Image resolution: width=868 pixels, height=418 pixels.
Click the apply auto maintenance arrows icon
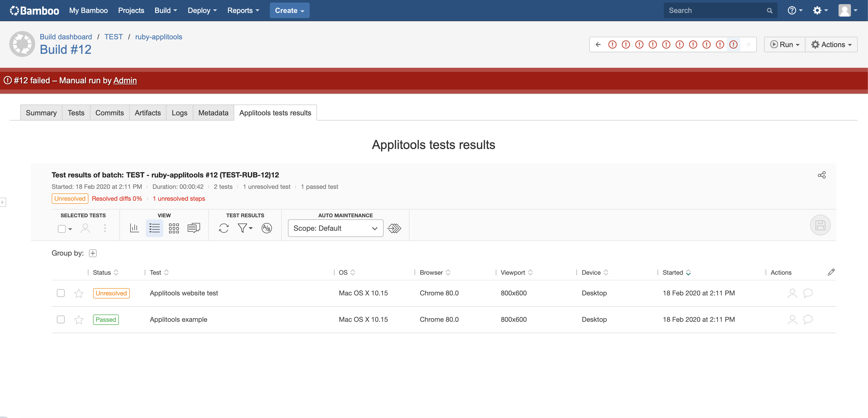coord(394,228)
